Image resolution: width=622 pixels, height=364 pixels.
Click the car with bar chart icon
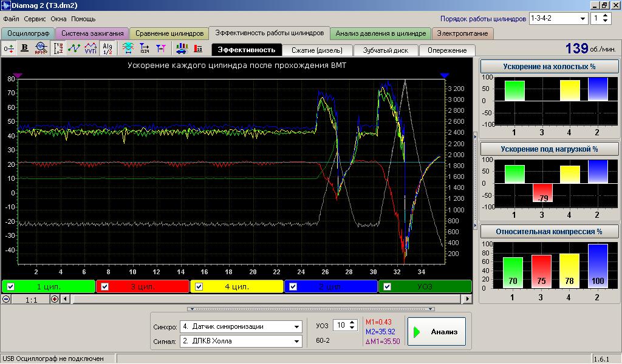click(182, 49)
